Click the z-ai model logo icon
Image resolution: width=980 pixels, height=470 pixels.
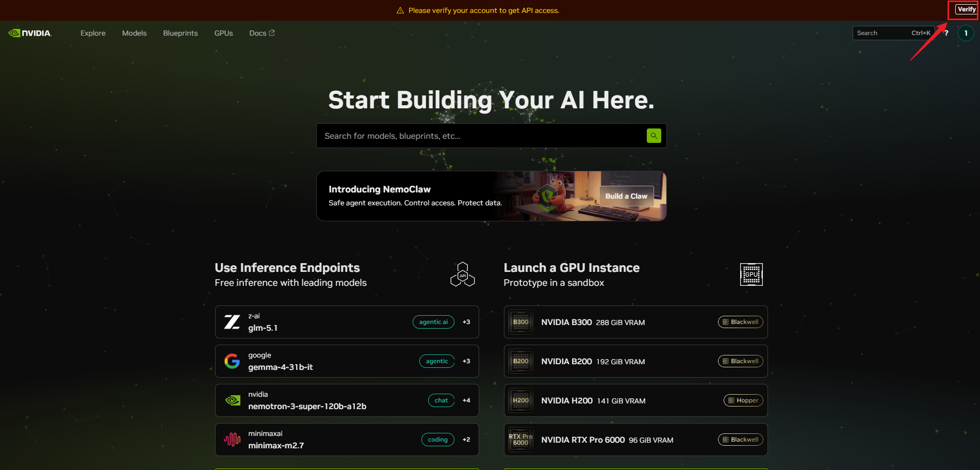click(232, 322)
